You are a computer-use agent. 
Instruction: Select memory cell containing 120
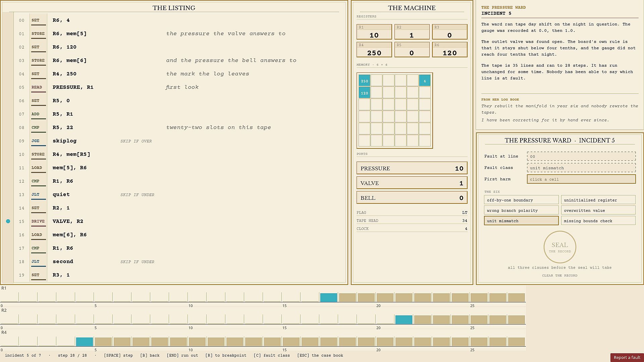[x=364, y=93]
